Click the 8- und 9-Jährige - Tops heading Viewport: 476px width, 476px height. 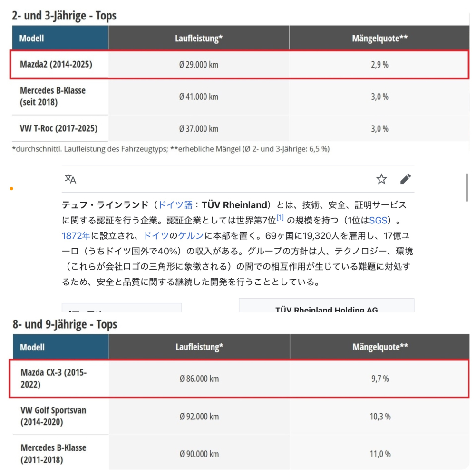[x=65, y=324]
